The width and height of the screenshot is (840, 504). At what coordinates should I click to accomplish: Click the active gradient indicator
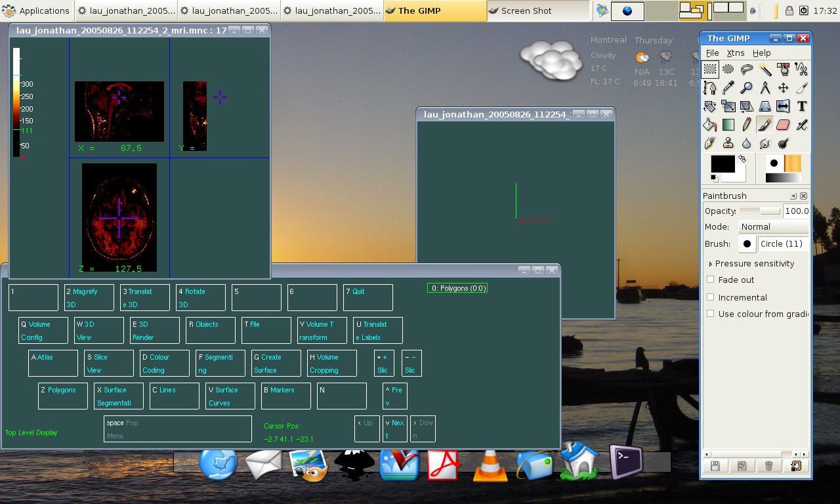click(x=783, y=178)
